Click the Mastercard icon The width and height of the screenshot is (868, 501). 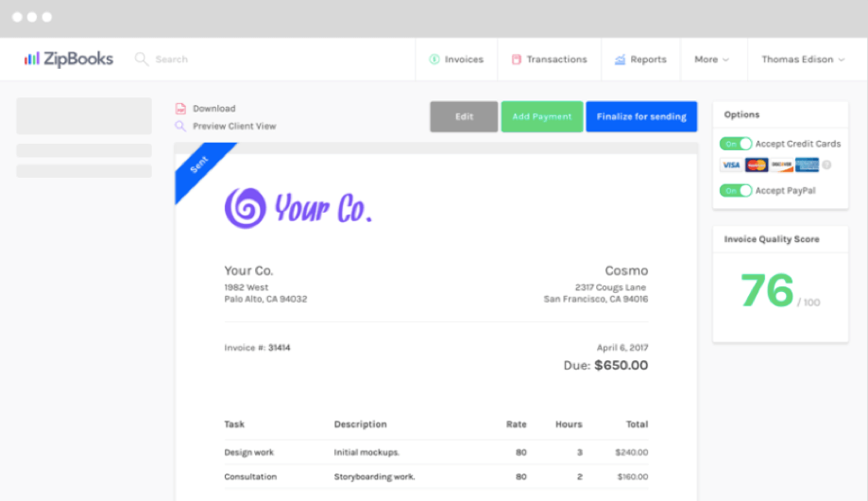click(x=757, y=165)
